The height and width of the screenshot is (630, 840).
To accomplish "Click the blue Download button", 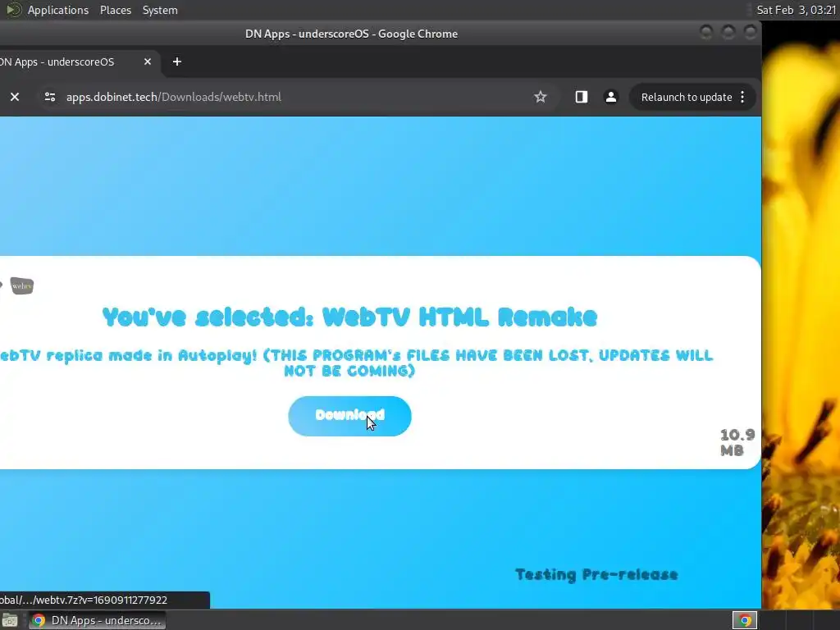I will [349, 416].
